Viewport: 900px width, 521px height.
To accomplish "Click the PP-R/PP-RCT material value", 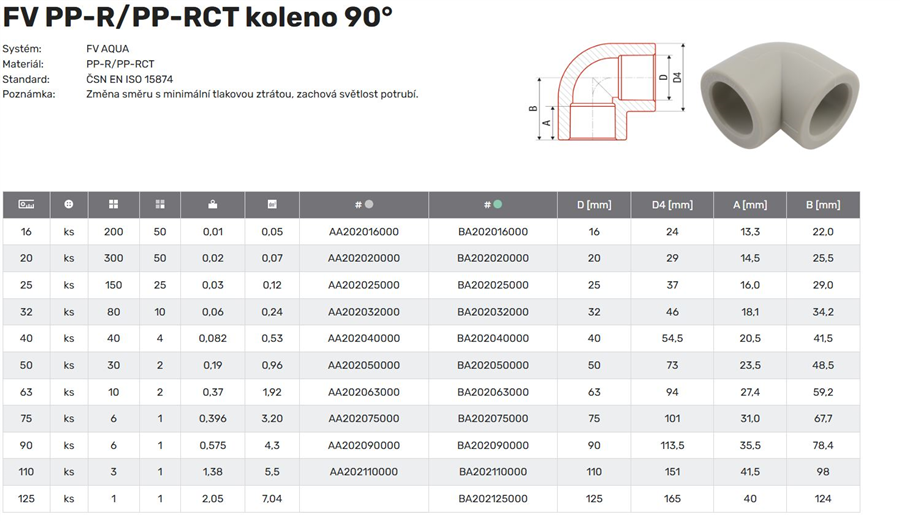I will (x=120, y=64).
